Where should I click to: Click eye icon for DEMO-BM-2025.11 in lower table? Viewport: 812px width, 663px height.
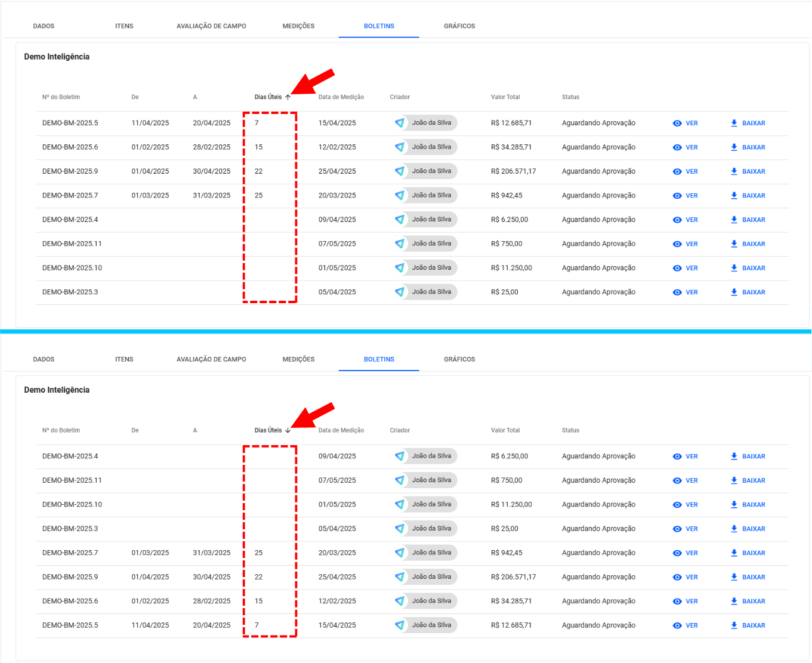[677, 481]
